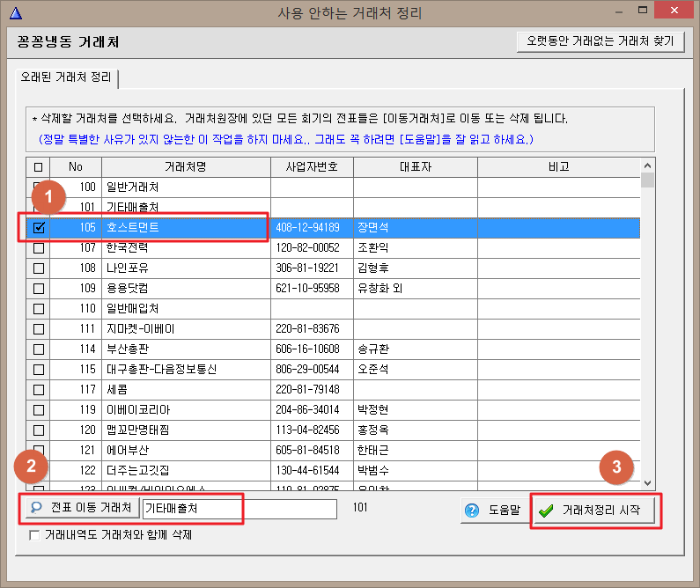Screen dimensions: 700x588
Task: Click representative name 김형후
Action: [x=373, y=268]
